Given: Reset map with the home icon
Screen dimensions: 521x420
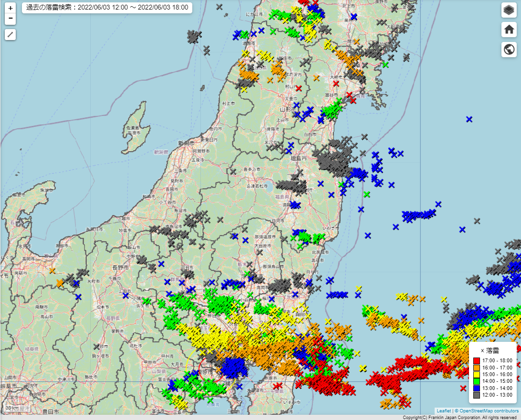Looking at the screenshot, I should [x=509, y=30].
